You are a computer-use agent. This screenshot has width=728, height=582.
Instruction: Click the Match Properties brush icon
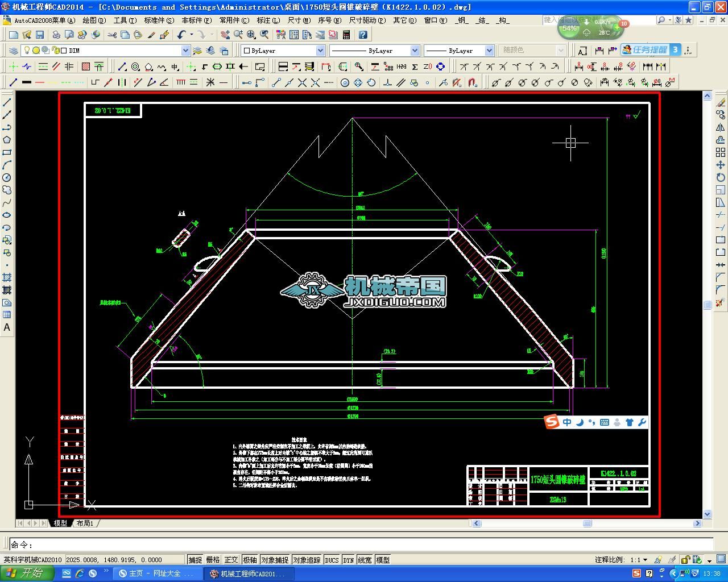pos(151,35)
